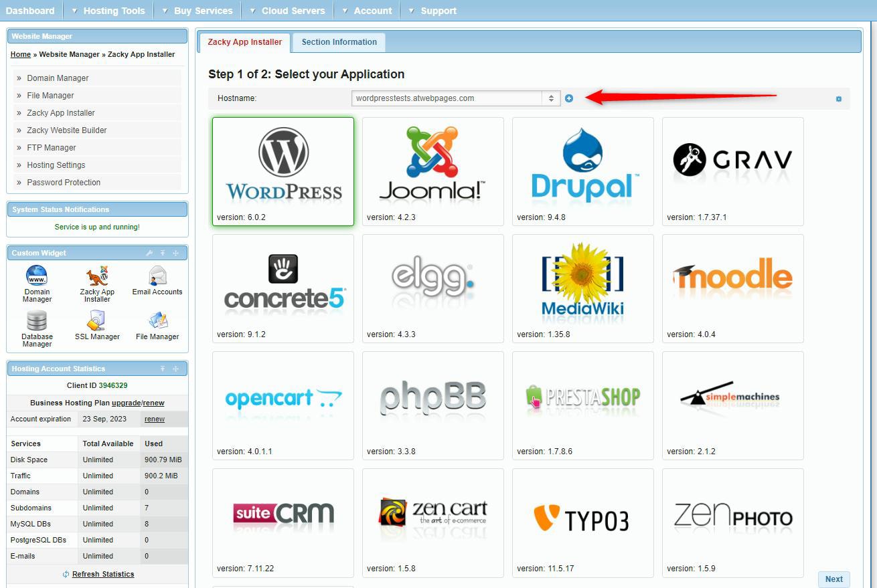
Task: Open Email Accounts from the Custom Widget
Action: click(157, 276)
